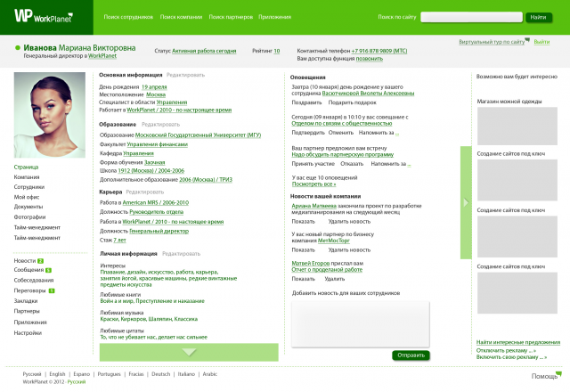Open the Сообщения counter badge

tap(48, 270)
